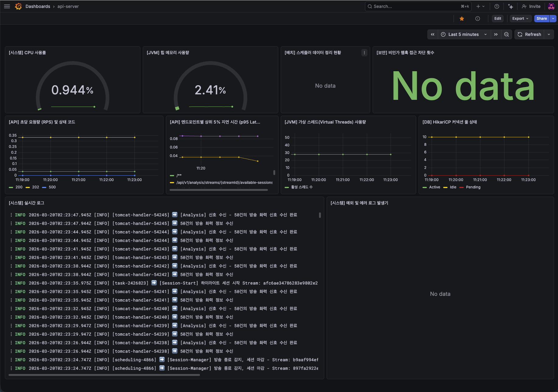Expand the Share options arrow
The image size is (558, 392).
coord(553,19)
